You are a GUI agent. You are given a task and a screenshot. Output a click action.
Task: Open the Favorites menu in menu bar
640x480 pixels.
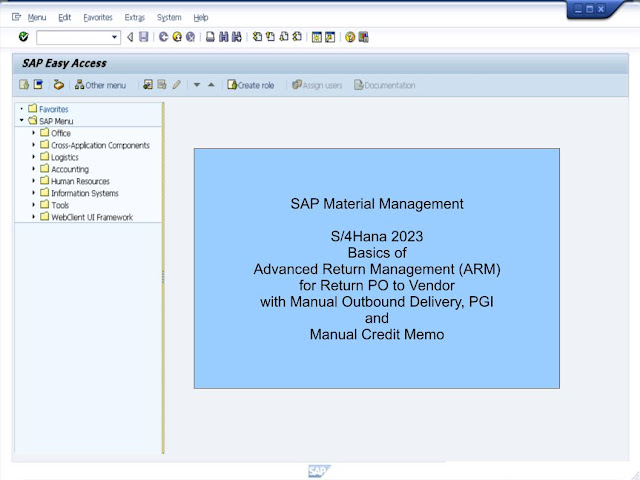click(98, 18)
